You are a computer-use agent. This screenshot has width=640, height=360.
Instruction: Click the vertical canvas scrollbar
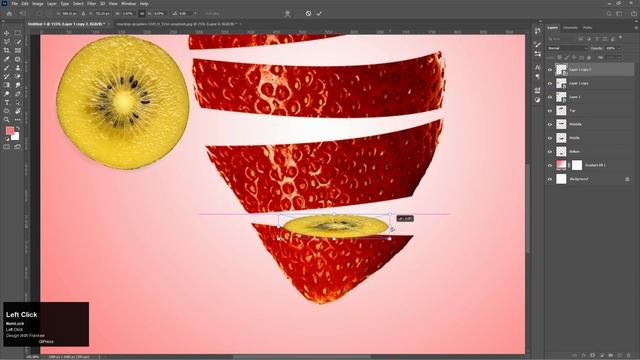(x=528, y=208)
